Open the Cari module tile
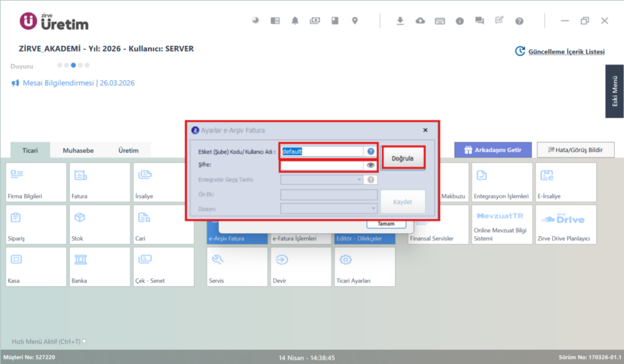This screenshot has width=624, height=364. click(x=163, y=225)
